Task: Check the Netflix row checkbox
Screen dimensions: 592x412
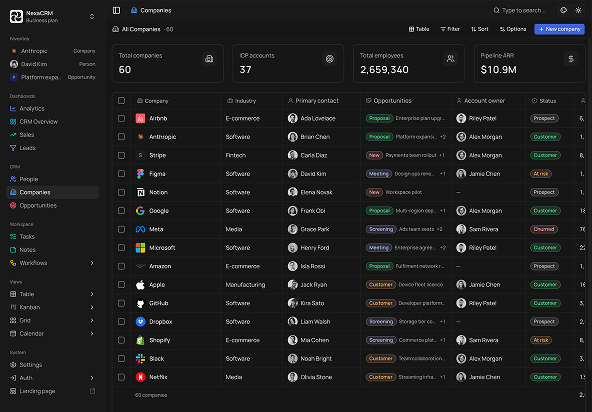Action: [x=121, y=378]
